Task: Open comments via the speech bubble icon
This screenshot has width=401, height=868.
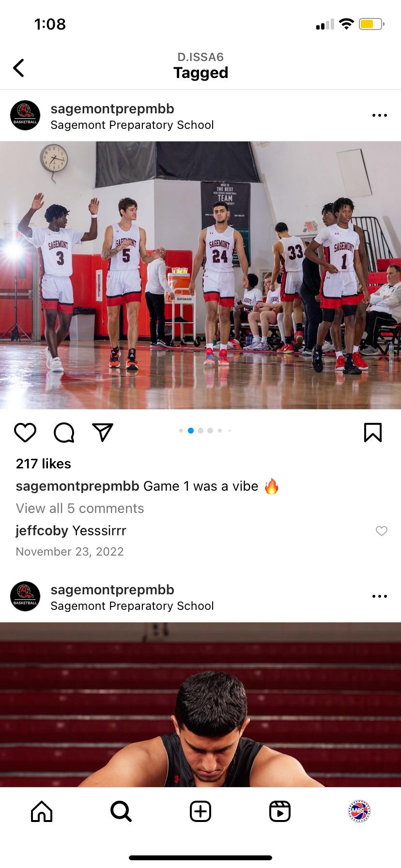Action: (x=64, y=432)
